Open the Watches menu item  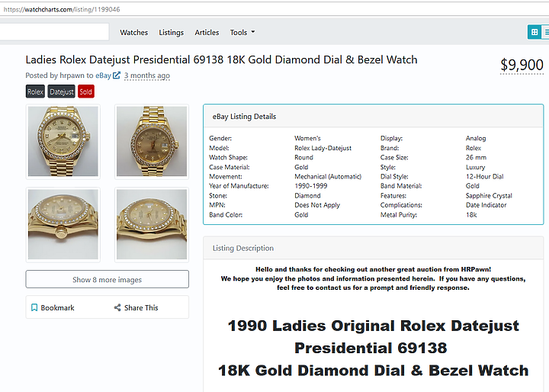pyautogui.click(x=133, y=33)
